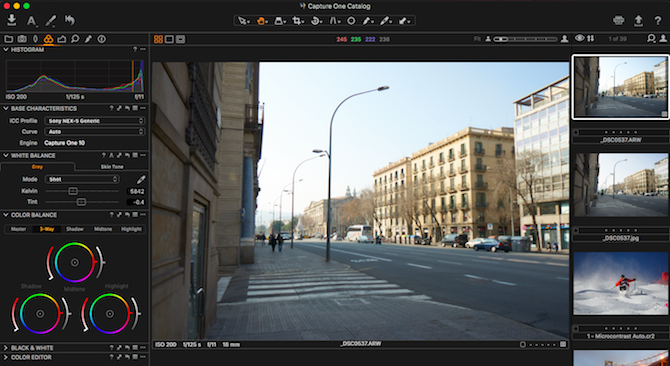Open the Exposure tool tab
670x366 pixels.
pos(62,39)
